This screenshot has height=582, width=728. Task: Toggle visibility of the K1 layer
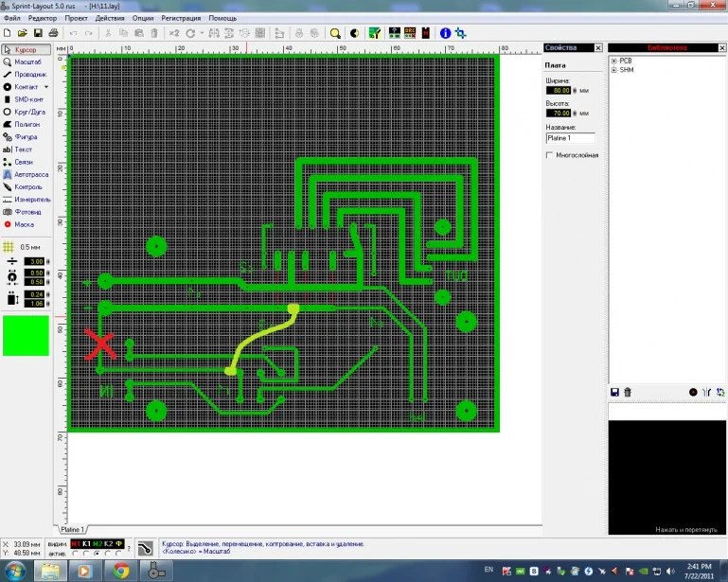point(86,544)
